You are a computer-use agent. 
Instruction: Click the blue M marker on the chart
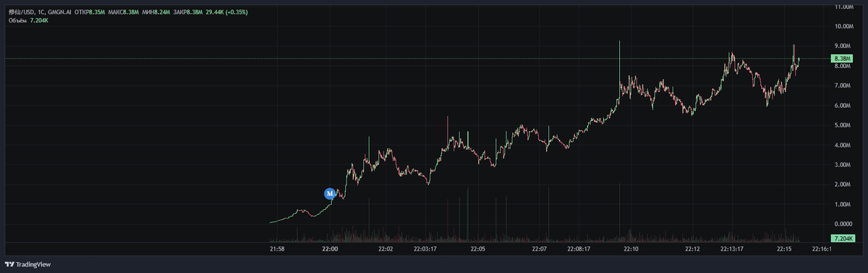click(x=330, y=193)
